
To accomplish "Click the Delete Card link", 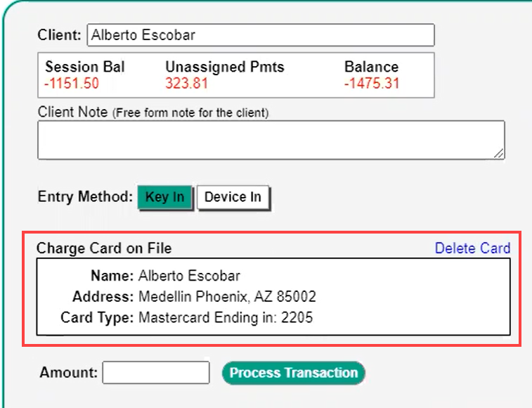I will click(472, 248).
